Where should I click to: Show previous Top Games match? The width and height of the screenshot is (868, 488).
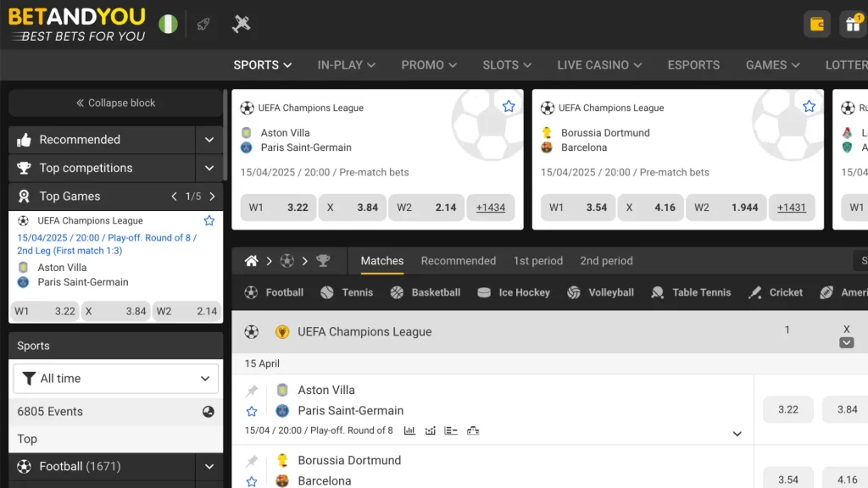coord(174,197)
